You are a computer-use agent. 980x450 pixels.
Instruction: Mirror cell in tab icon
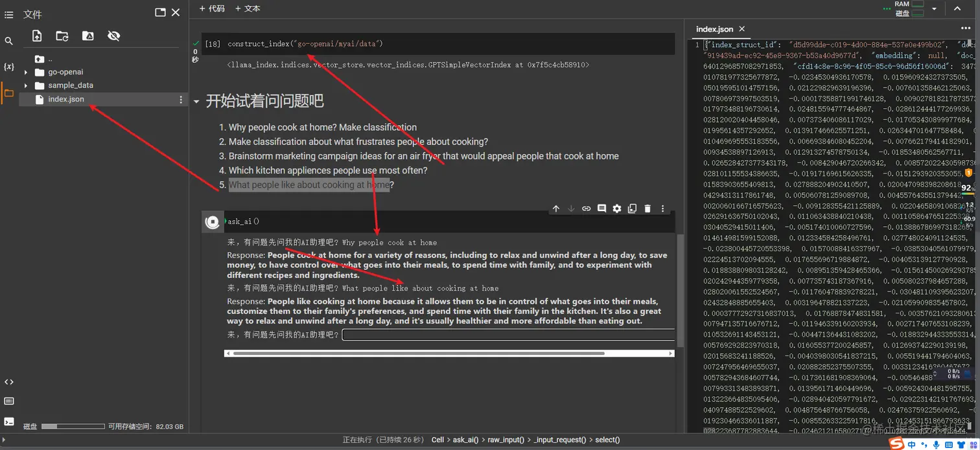tap(632, 208)
